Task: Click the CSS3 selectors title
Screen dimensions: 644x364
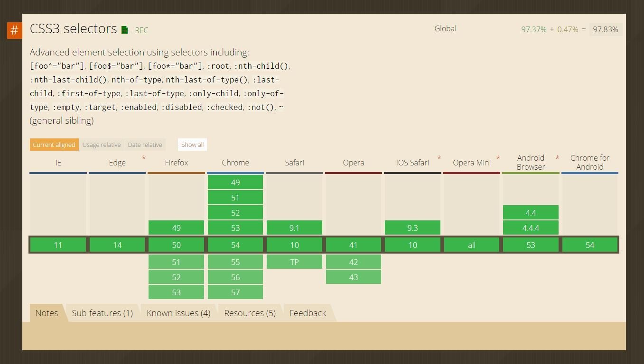Action: coord(73,28)
